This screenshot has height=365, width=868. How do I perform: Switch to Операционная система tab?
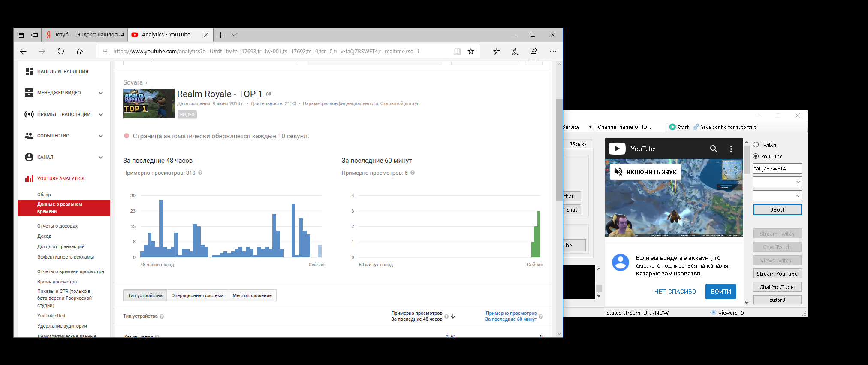point(197,295)
